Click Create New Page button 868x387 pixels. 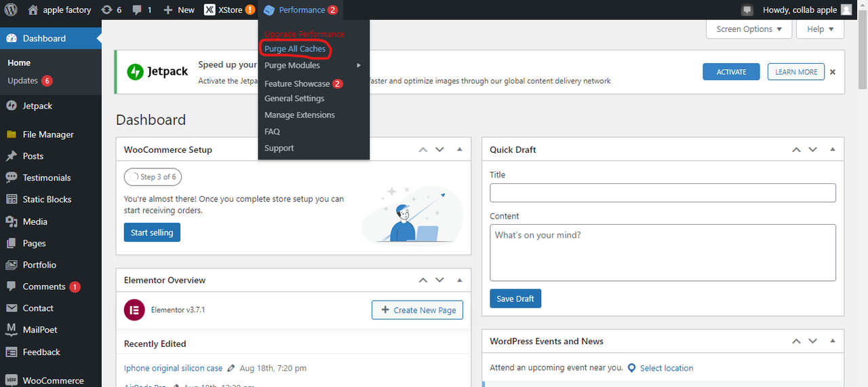point(418,310)
